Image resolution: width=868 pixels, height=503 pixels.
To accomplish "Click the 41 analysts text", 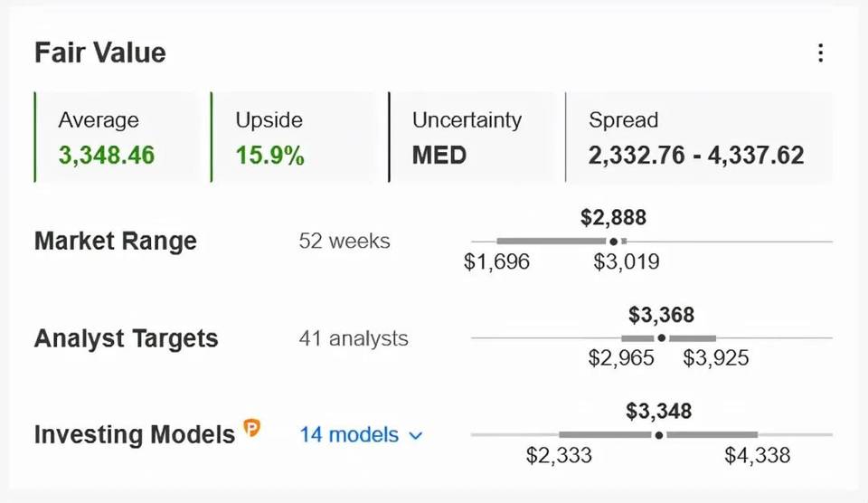I will pyautogui.click(x=354, y=338).
